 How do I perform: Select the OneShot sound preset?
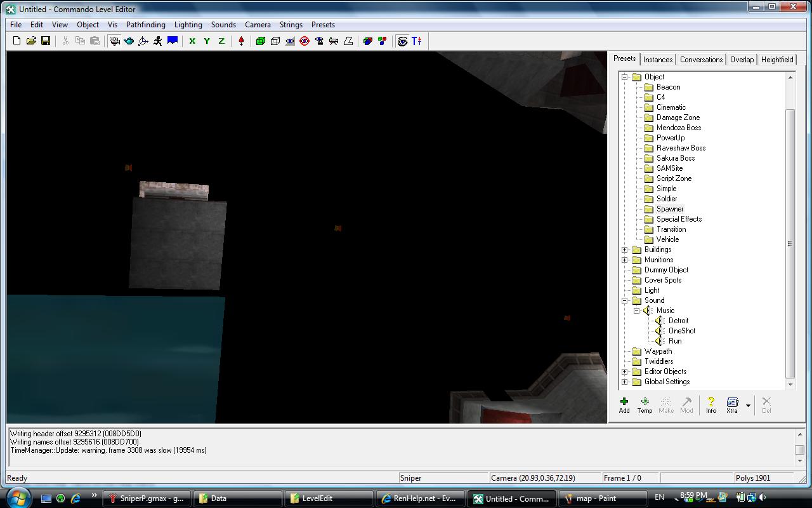point(681,331)
